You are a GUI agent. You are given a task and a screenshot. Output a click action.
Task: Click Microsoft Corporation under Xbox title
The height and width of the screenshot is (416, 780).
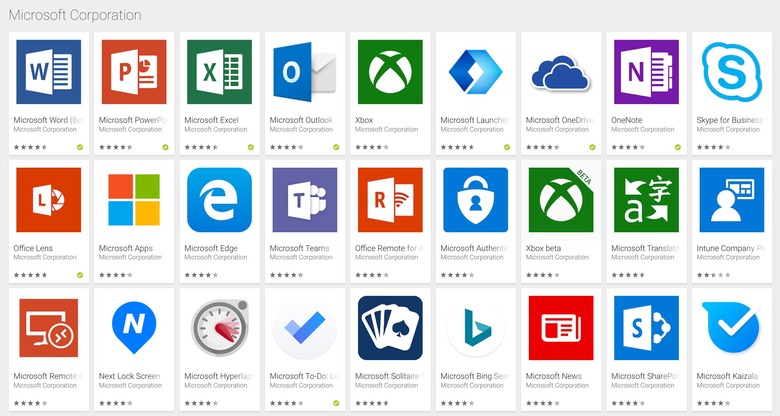pos(387,129)
